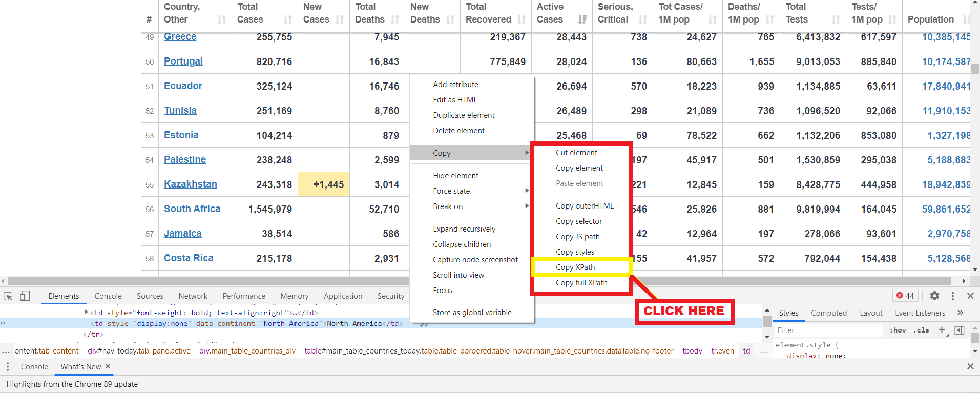The height and width of the screenshot is (394, 980).
Task: Add new style rule plus icon
Action: [x=942, y=330]
